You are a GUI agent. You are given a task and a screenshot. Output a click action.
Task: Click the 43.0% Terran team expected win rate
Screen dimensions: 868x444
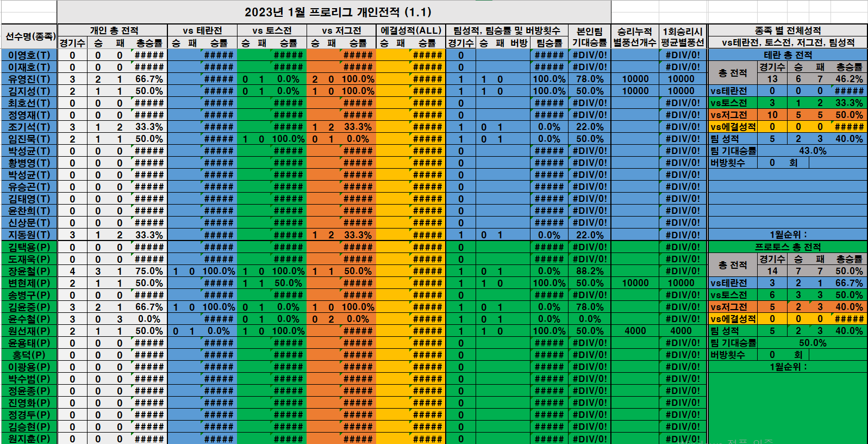tap(812, 151)
